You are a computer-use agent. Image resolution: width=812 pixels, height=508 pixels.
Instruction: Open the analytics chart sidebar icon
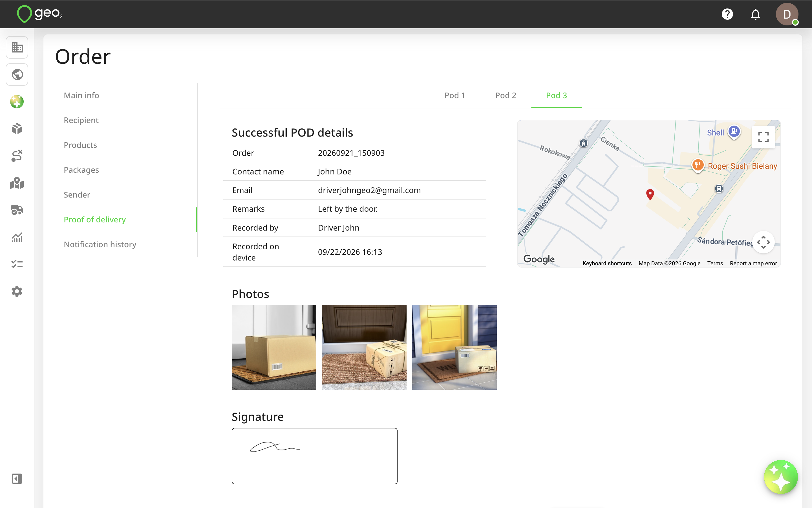point(17,237)
